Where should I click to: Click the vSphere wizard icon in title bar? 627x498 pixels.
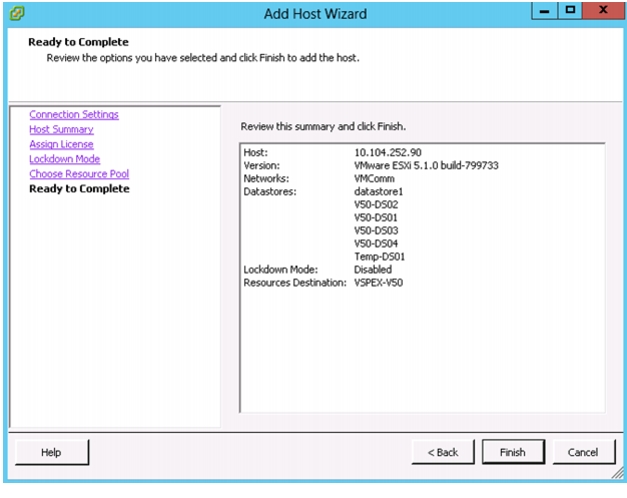click(x=16, y=14)
